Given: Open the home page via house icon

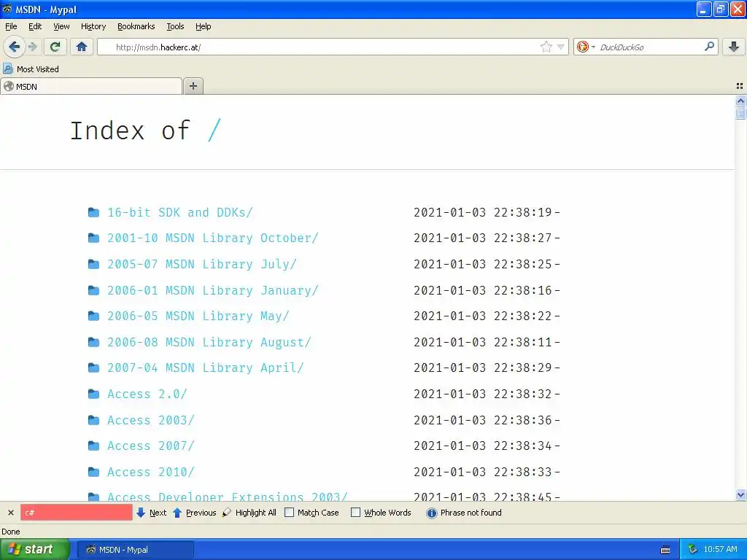Looking at the screenshot, I should click(x=82, y=47).
